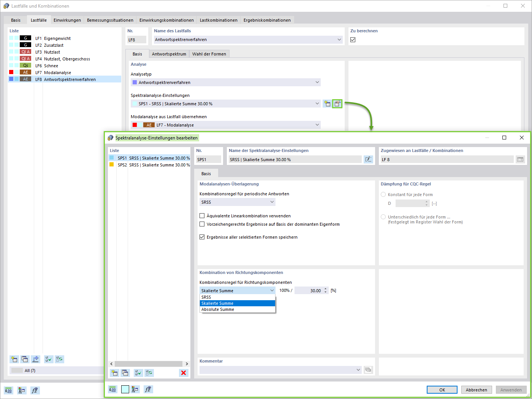Open fx formula icon in back window
Screen dimensions: 532x399
[35, 390]
